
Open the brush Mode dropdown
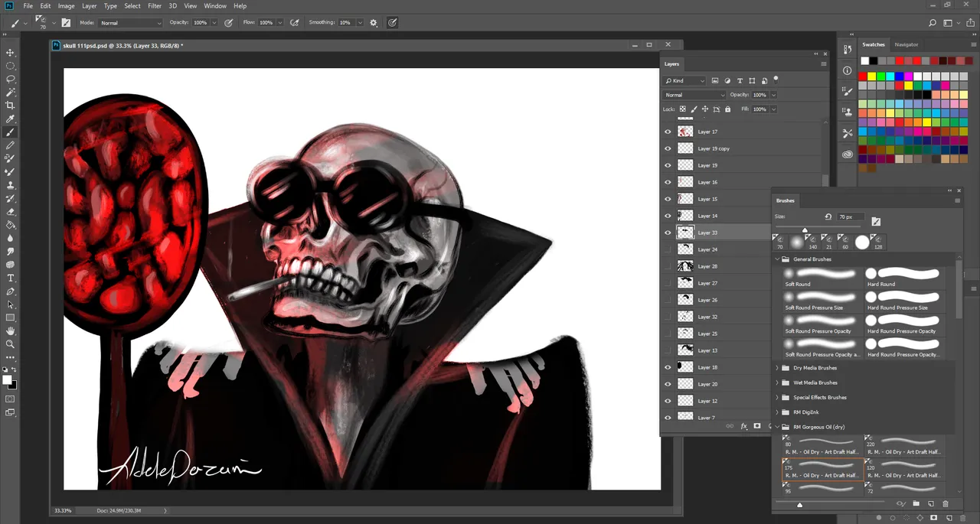pyautogui.click(x=131, y=23)
